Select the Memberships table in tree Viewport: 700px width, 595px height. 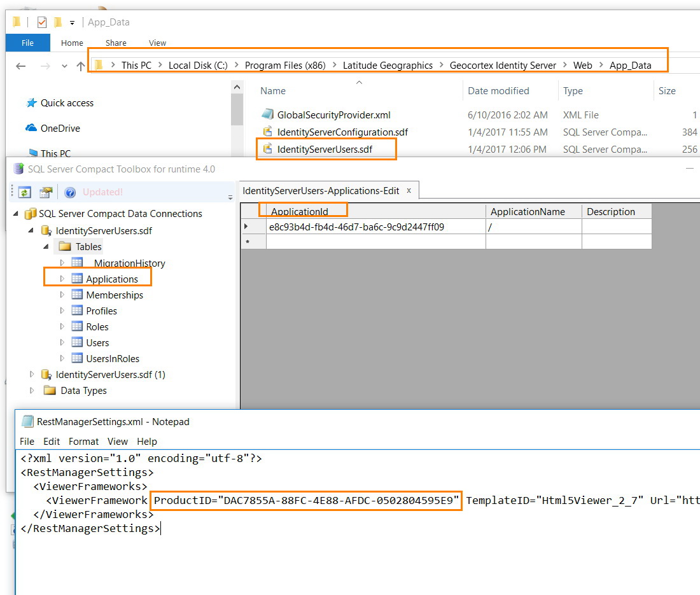pyautogui.click(x=115, y=295)
